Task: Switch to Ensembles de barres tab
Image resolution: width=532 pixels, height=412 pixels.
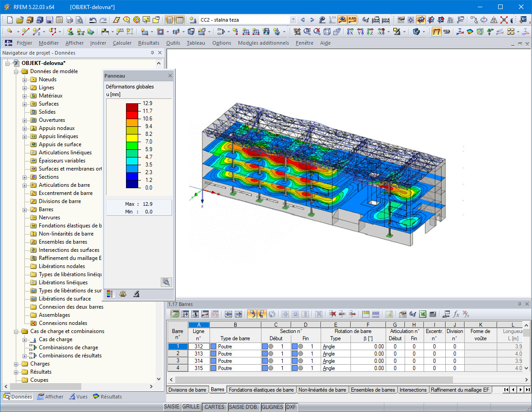Action: point(373,389)
